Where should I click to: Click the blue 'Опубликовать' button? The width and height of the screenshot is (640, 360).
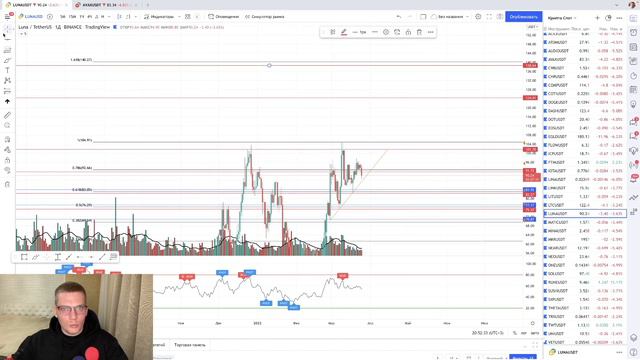point(524,17)
